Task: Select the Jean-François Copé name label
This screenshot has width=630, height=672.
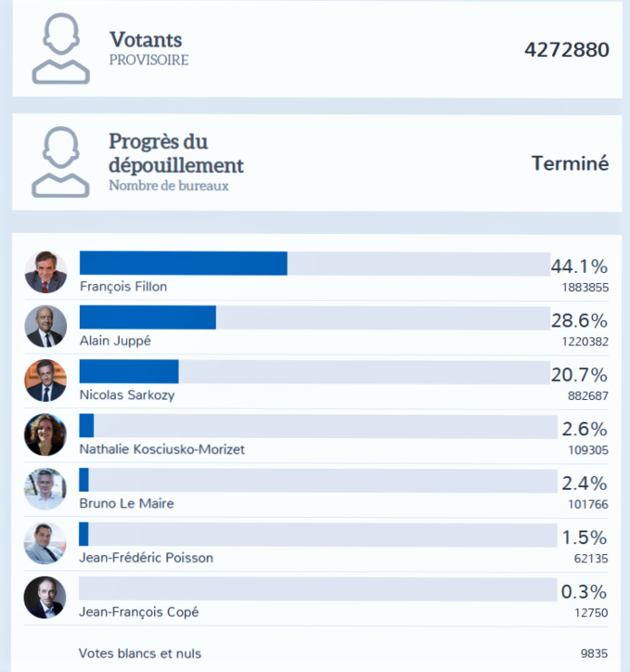Action: click(x=139, y=613)
